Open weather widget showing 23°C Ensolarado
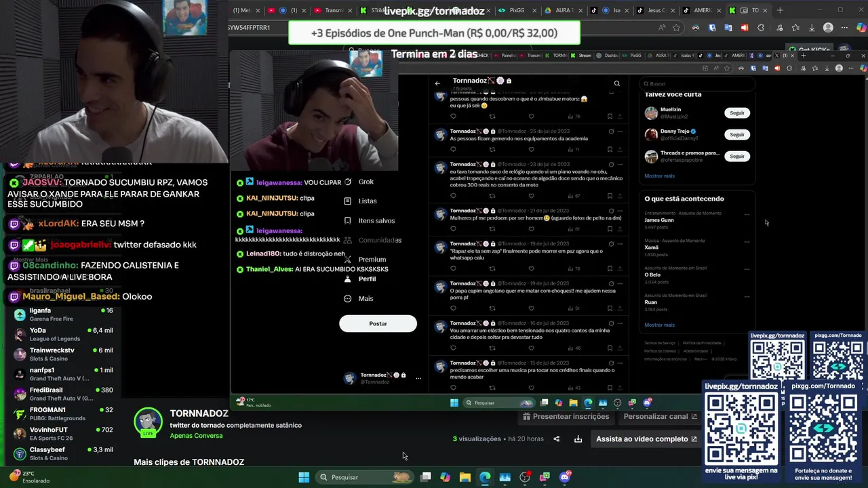Image resolution: width=868 pixels, height=488 pixels. [x=30, y=476]
